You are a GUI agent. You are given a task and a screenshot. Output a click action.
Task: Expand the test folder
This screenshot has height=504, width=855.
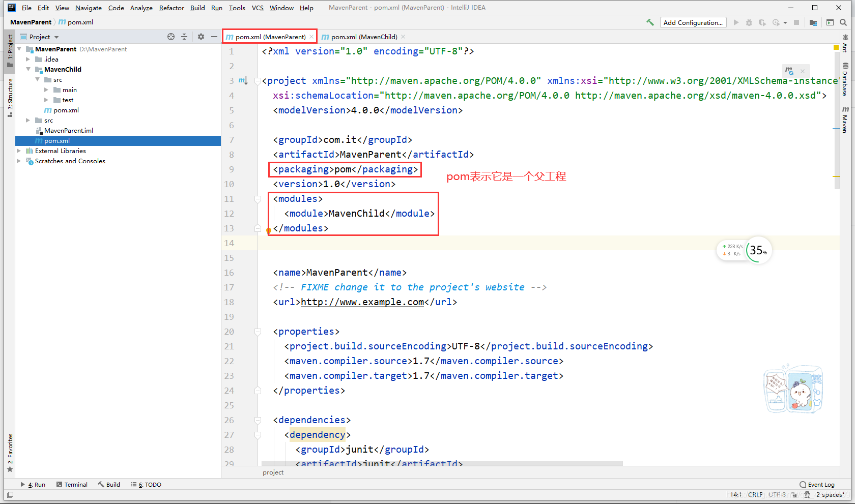pos(46,100)
